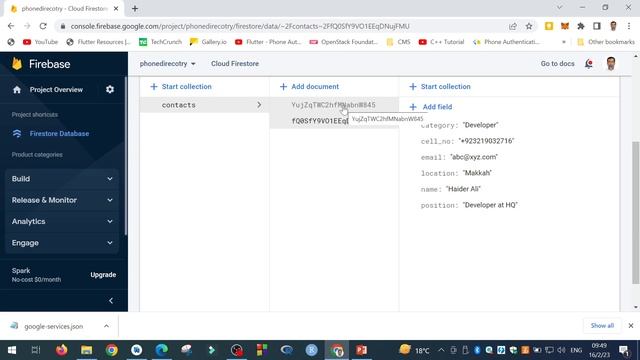Show all downloads
This screenshot has width=640, height=360.
click(602, 326)
